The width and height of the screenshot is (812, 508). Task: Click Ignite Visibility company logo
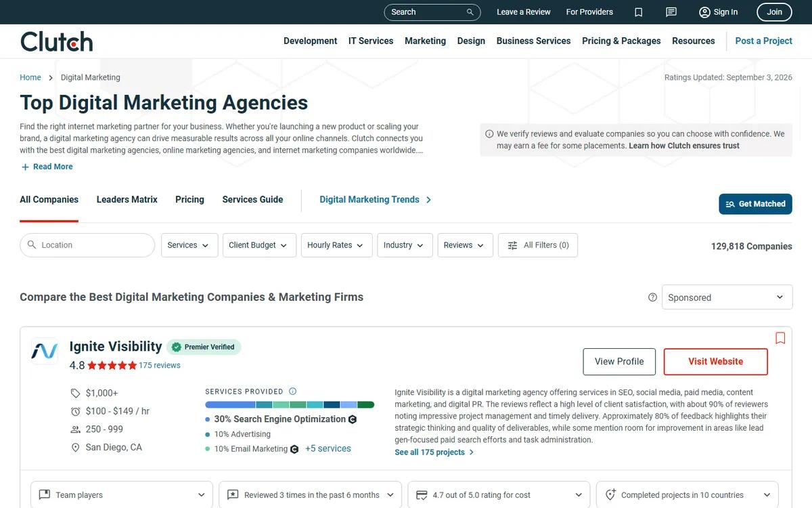pos(45,351)
